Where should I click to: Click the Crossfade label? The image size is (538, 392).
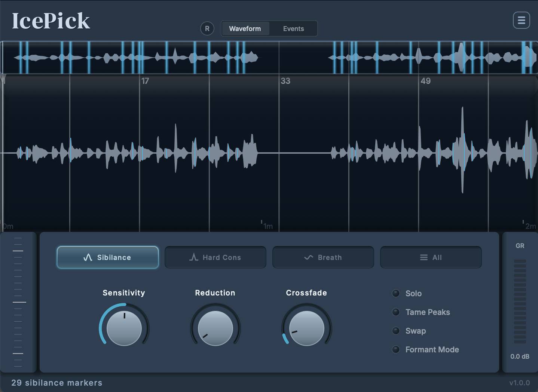point(306,293)
